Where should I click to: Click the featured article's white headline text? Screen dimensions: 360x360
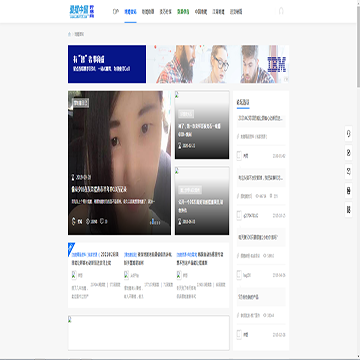pos(99,190)
